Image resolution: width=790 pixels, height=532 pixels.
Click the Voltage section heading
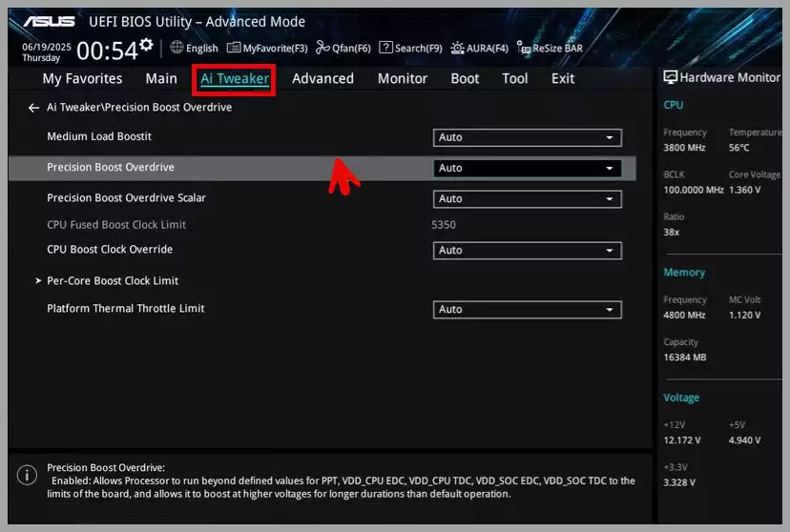coord(681,398)
